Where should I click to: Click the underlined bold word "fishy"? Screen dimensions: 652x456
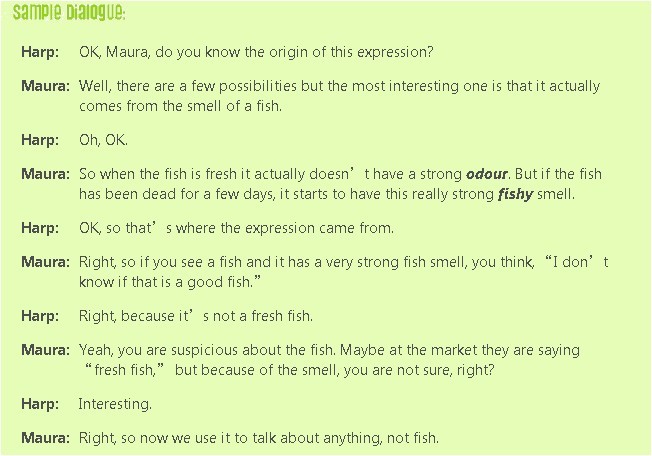tap(515, 193)
